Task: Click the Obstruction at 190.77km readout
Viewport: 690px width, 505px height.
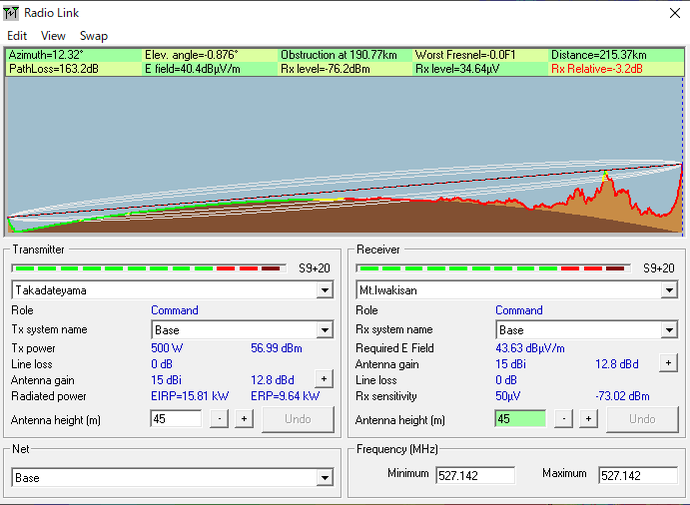Action: pyautogui.click(x=339, y=55)
